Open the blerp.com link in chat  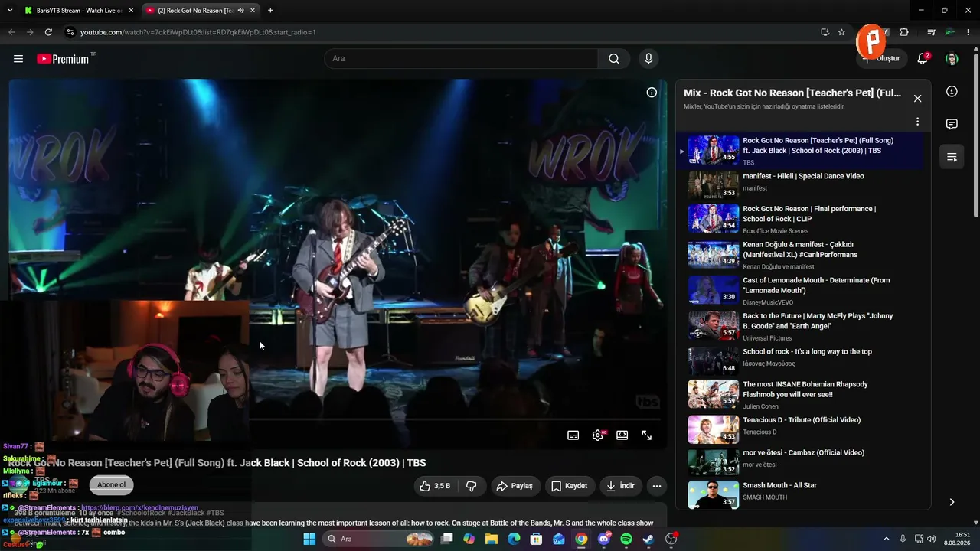(139, 508)
